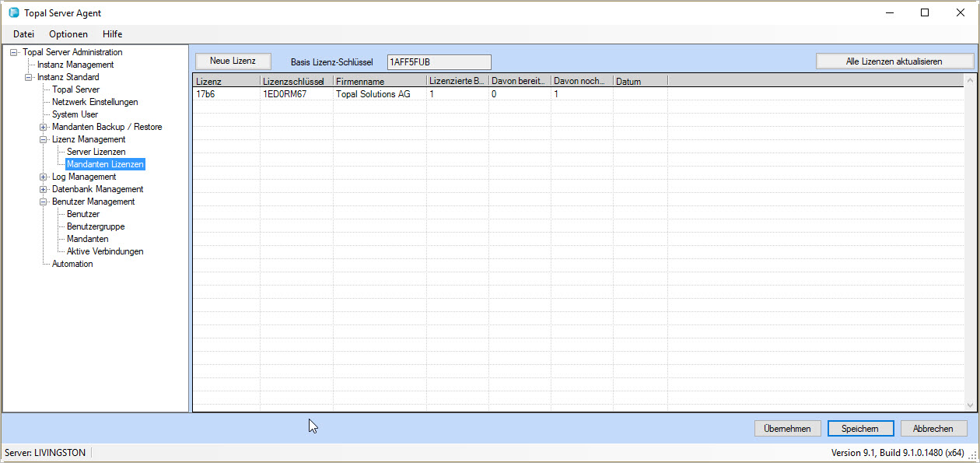Click the Neue Lizenz button
Viewport: 980px width, 463px height.
coord(233,61)
